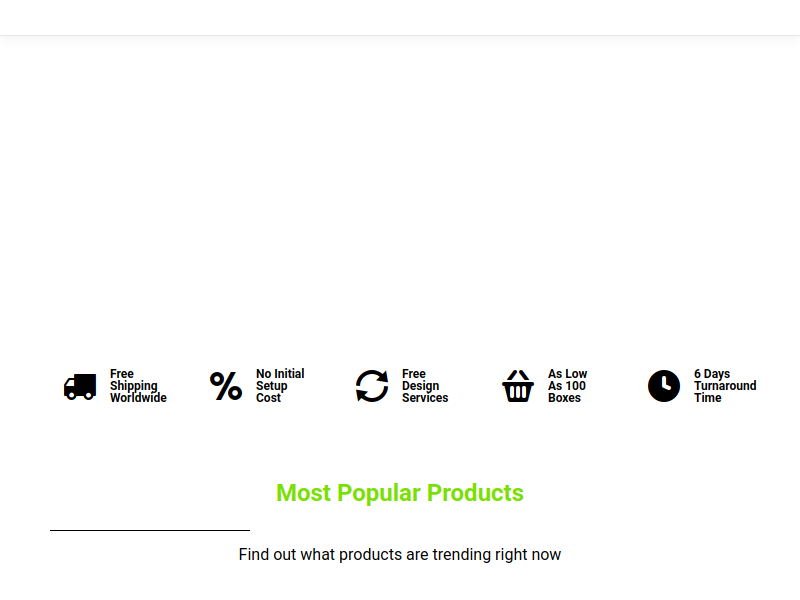Select the Free Design Services label
Image resolution: width=800 pixels, height=600 pixels.
[425, 386]
